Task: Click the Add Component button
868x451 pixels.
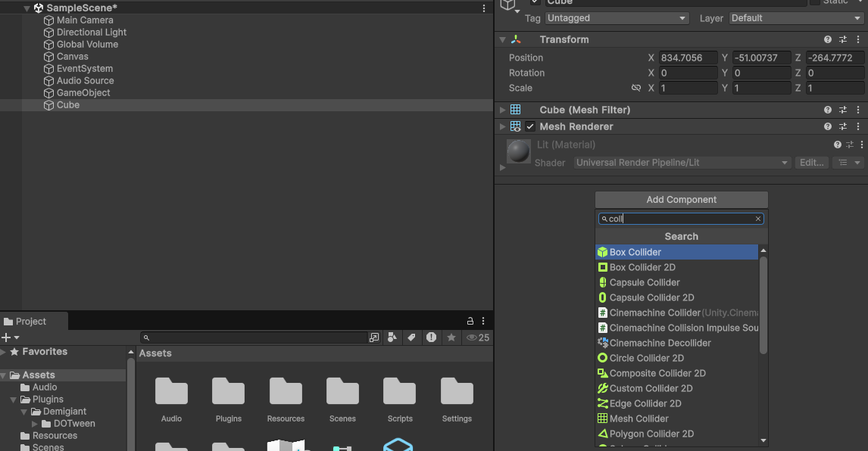Action: pyautogui.click(x=680, y=199)
